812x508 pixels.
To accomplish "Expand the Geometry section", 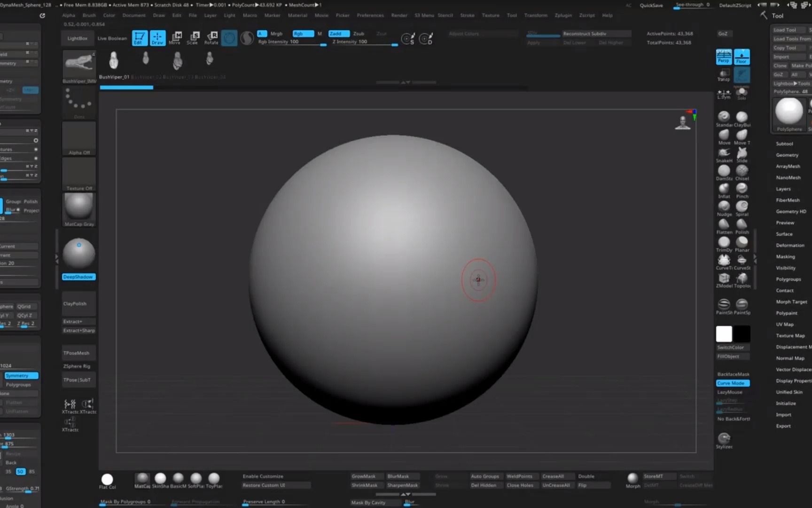I will point(787,155).
